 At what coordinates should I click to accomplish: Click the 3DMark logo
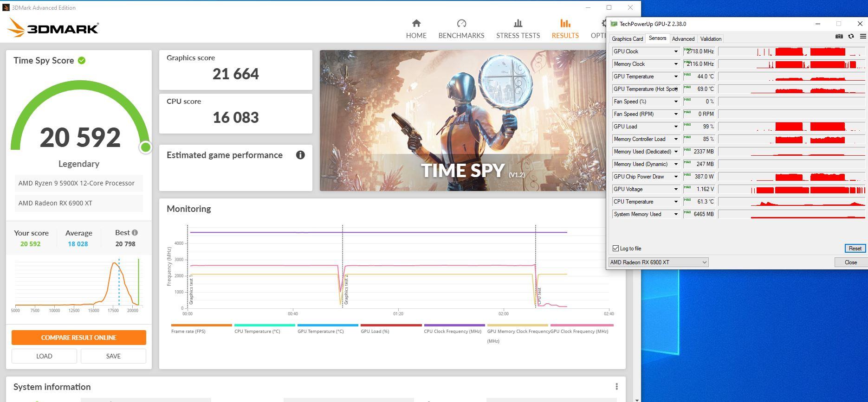pyautogui.click(x=53, y=28)
